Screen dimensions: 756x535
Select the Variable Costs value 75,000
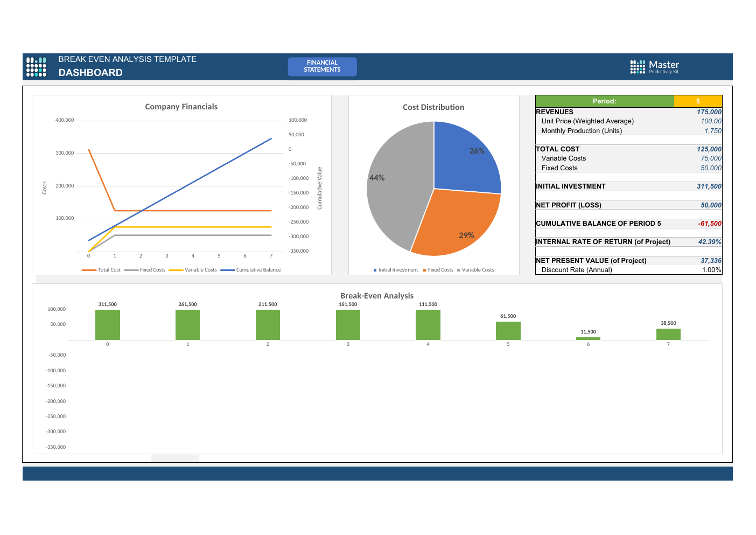tap(711, 158)
